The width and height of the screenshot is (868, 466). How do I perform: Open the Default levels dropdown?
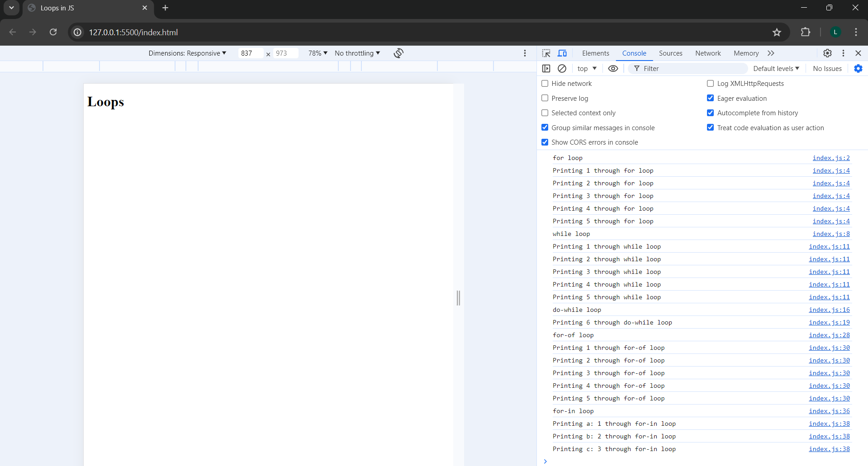(x=776, y=69)
